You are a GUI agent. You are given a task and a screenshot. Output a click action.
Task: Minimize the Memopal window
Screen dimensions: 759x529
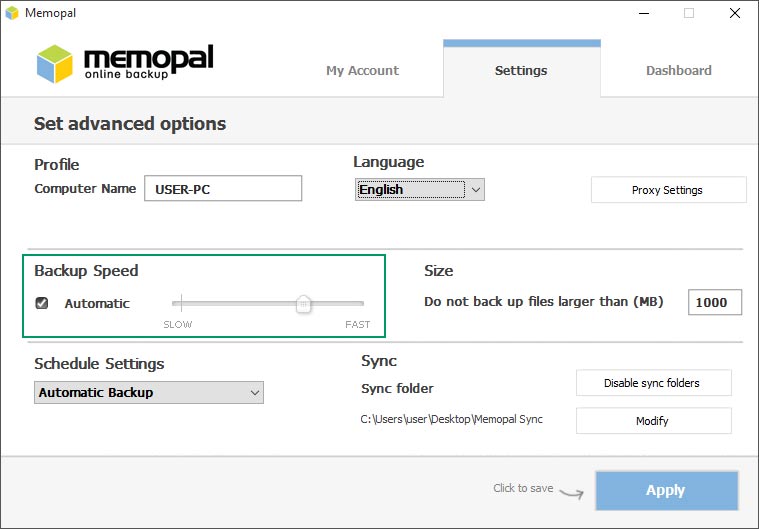point(644,13)
